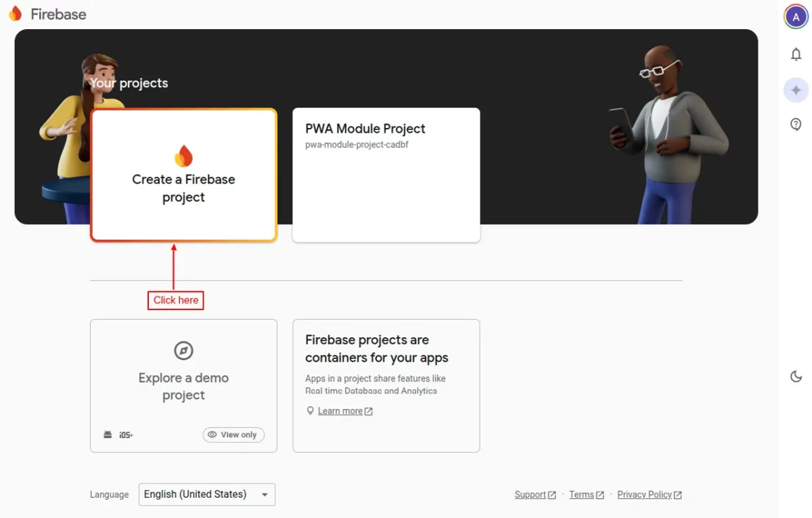Click the external link icon beside Terms

tap(600, 495)
